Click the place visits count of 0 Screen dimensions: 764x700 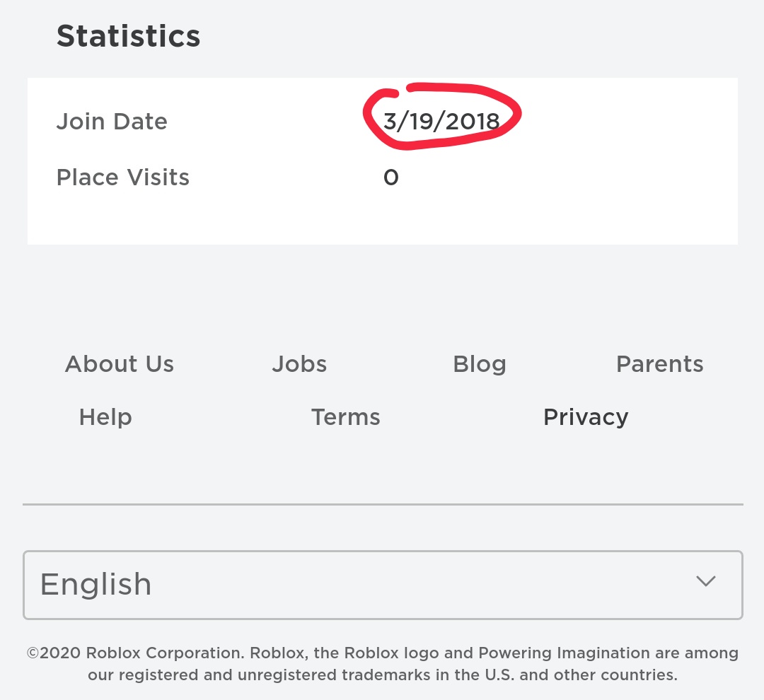[391, 177]
